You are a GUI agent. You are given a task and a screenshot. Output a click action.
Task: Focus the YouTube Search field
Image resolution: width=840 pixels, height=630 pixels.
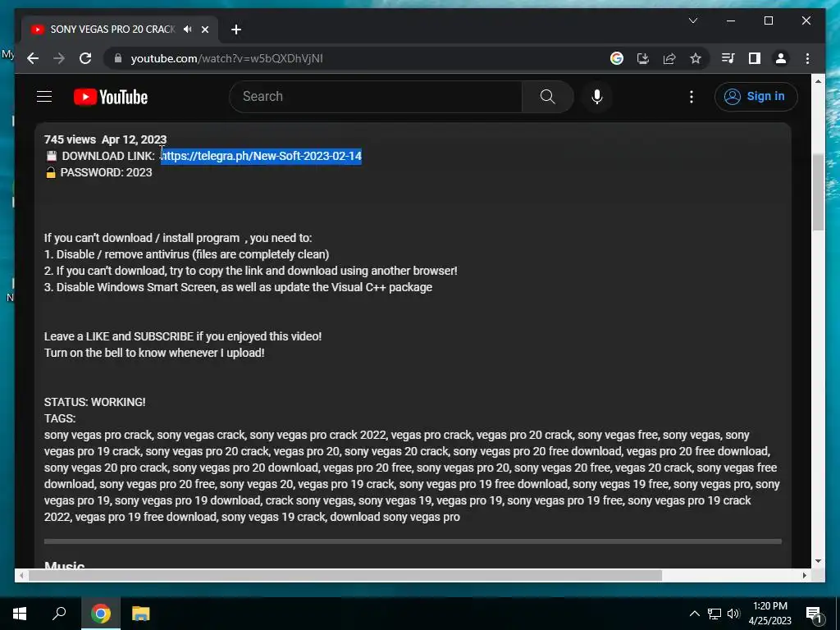(x=376, y=97)
